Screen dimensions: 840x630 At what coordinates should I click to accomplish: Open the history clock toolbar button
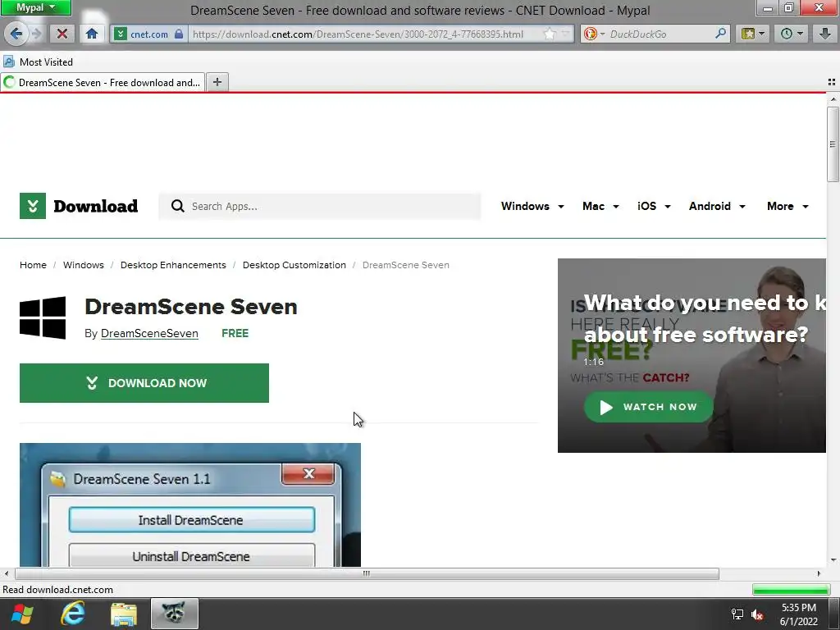tap(791, 34)
